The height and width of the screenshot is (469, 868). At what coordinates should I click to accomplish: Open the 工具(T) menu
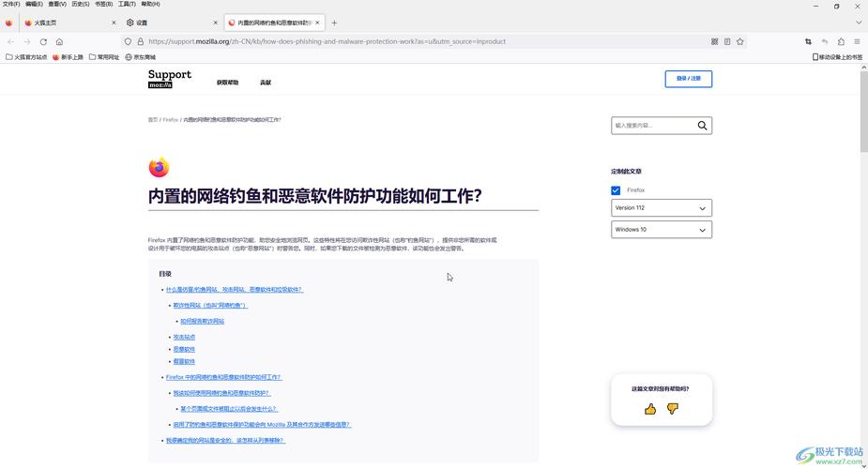[x=127, y=4]
